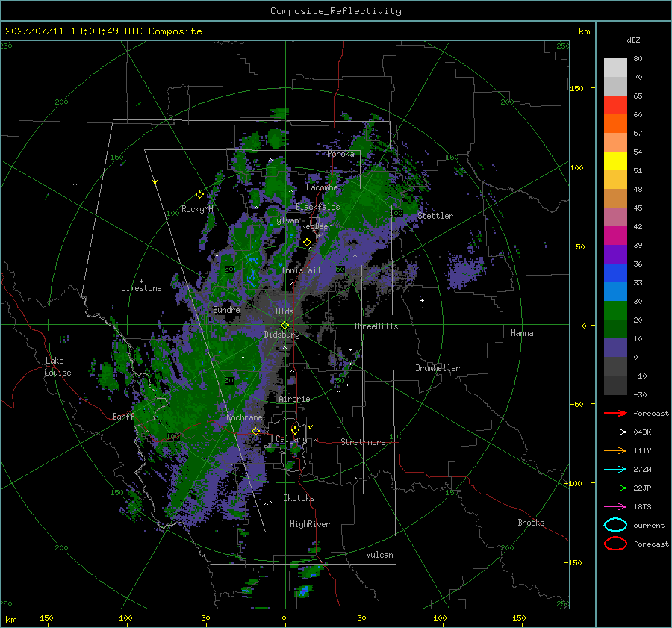The height and width of the screenshot is (628, 672).
Task: Click the magenta 18TS arrow in legend
Action: [615, 507]
